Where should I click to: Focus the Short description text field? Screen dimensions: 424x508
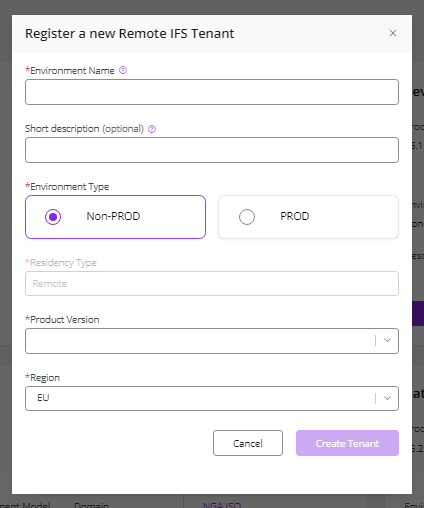click(x=212, y=150)
